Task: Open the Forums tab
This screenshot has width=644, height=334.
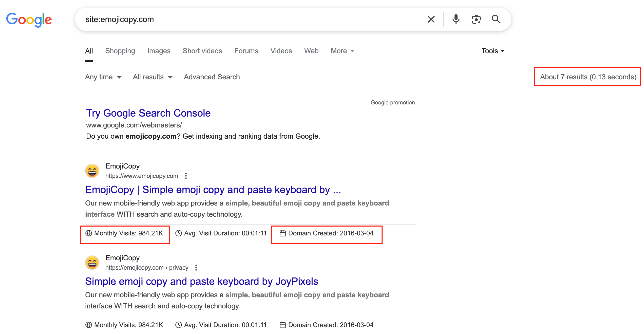Action: [x=246, y=51]
